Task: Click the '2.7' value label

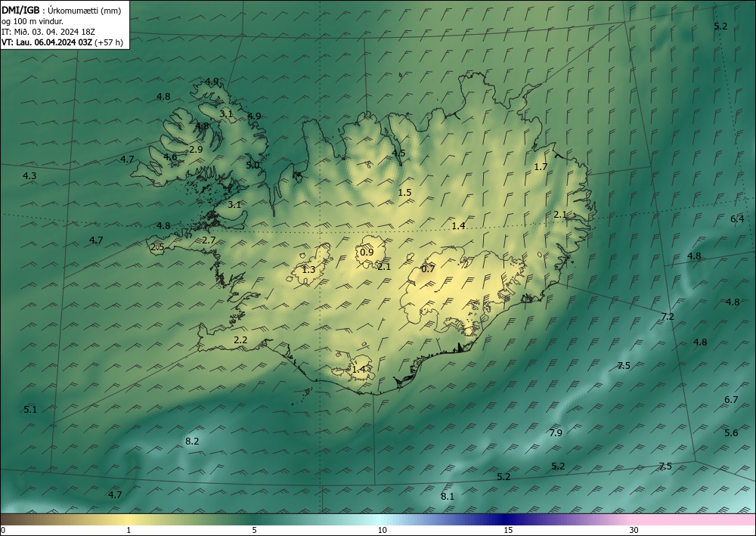Action: coord(209,240)
